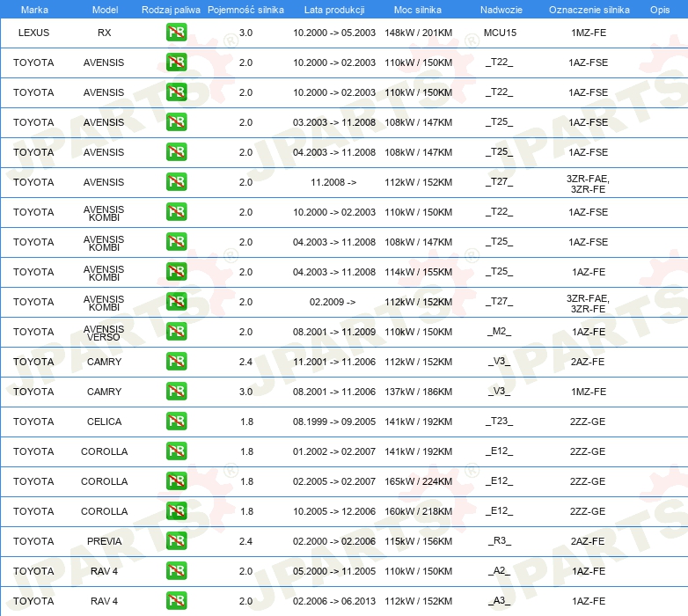Click the Model column header
Viewport: 688px width, 616px height.
pos(105,10)
